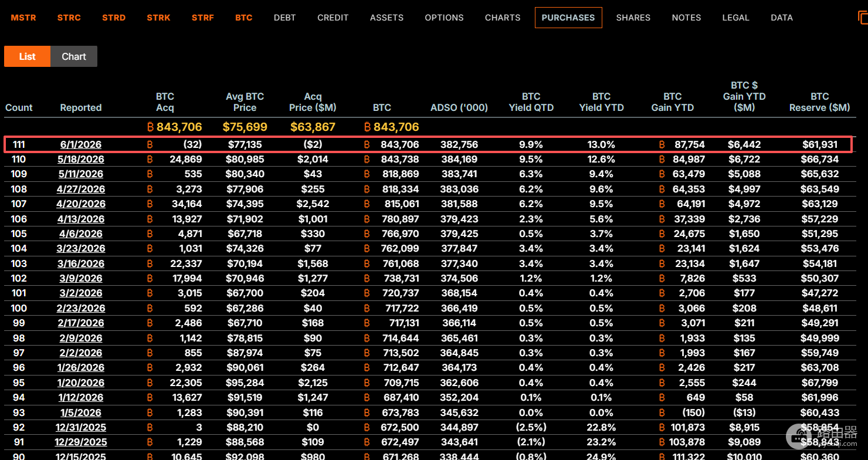Click the BTC Reserve ($M) column header
The height and width of the screenshot is (460, 868).
click(x=819, y=102)
